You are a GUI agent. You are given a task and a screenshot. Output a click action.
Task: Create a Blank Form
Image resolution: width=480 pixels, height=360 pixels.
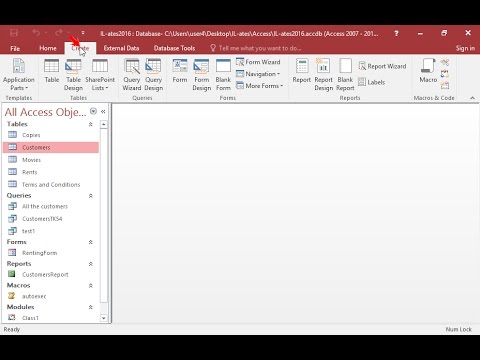(223, 75)
